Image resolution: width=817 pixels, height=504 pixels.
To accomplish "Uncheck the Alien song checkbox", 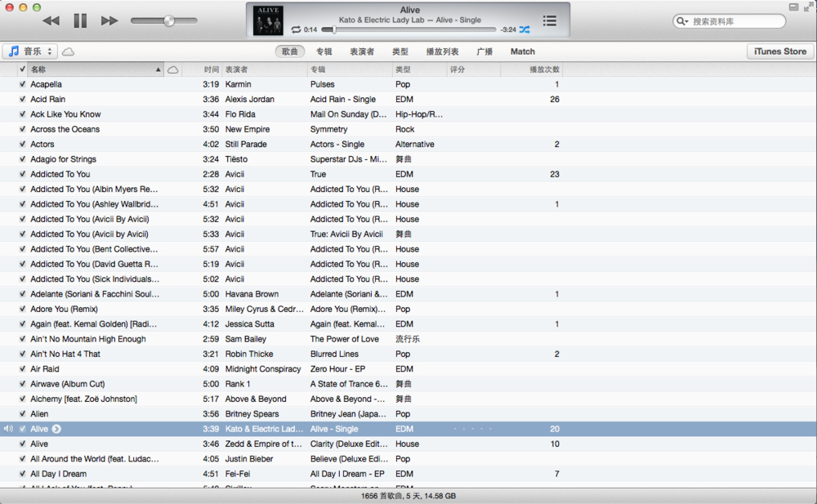I will [22, 414].
